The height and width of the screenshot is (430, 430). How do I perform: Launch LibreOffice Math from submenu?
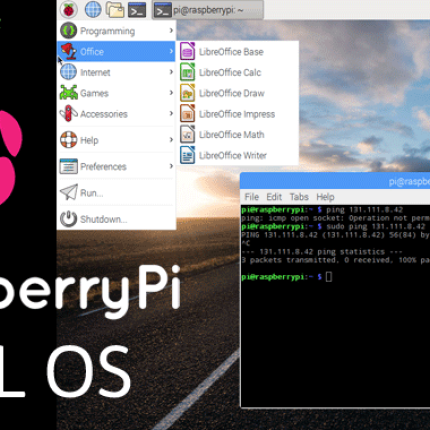(237, 134)
